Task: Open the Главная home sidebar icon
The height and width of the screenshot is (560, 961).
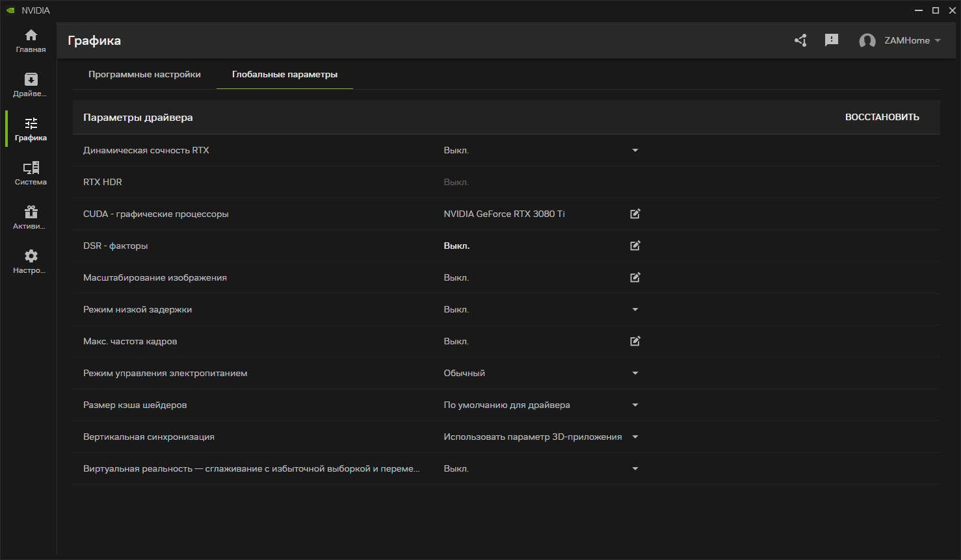Action: (31, 40)
